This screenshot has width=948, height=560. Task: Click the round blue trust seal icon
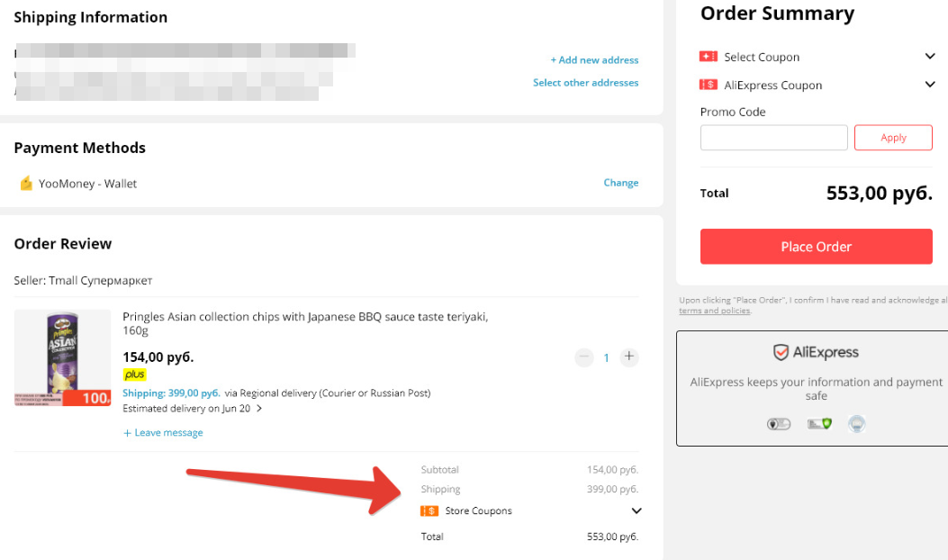point(856,424)
